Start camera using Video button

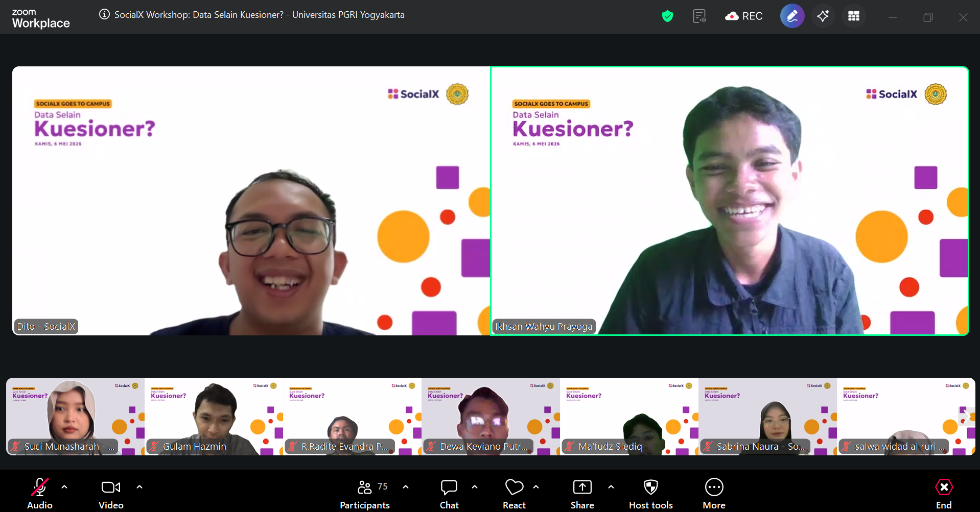pyautogui.click(x=111, y=493)
